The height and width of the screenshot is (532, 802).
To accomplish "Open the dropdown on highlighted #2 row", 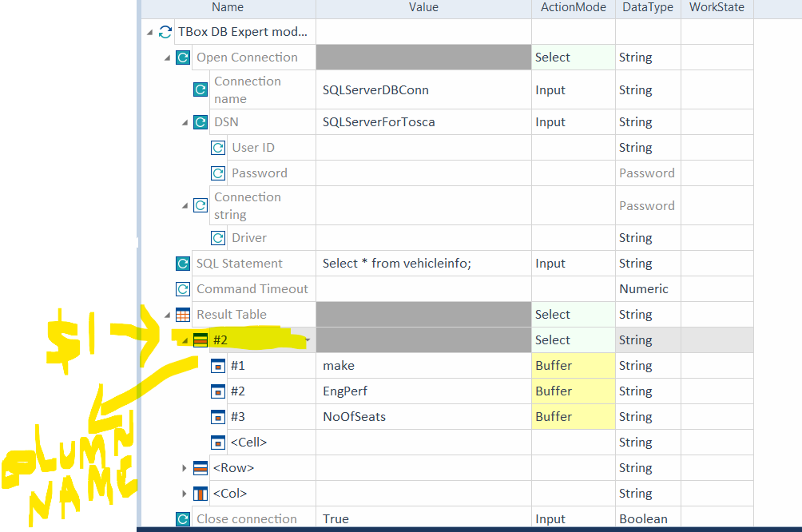I will click(x=307, y=340).
